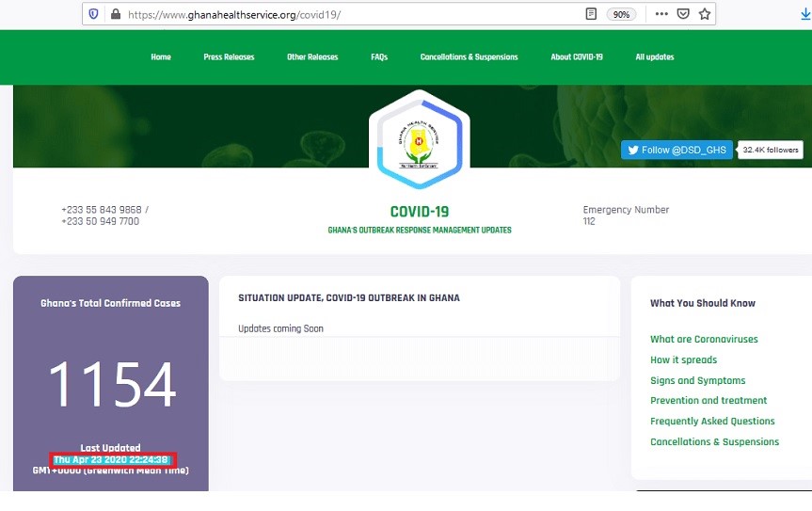
Task: Click the tracking protection shield icon
Action: [x=94, y=14]
